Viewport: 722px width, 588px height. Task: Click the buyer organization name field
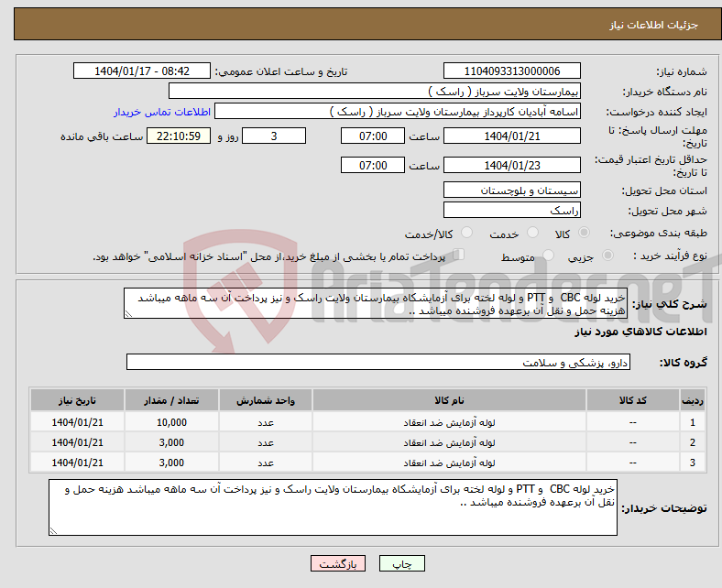click(375, 91)
